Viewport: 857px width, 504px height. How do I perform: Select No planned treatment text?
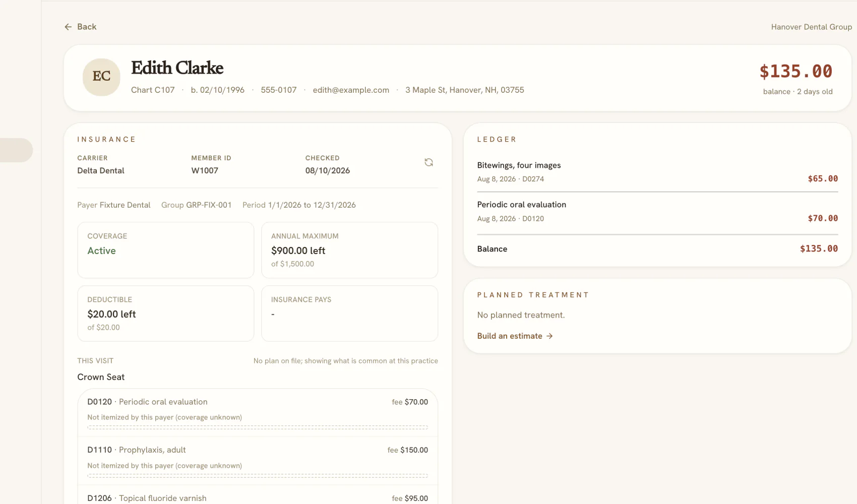tap(521, 315)
